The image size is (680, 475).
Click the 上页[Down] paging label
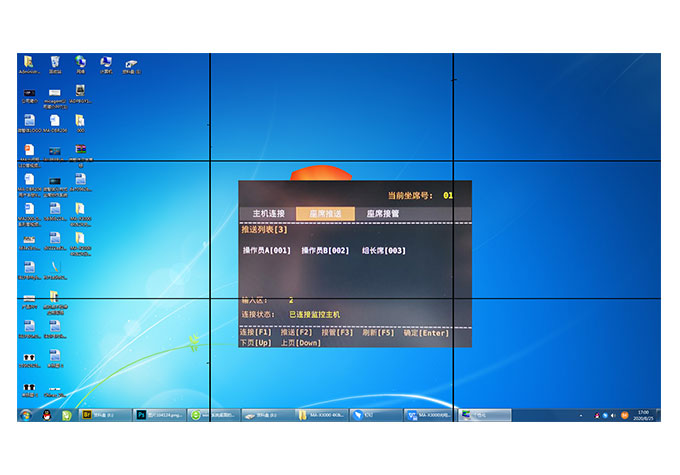(301, 342)
